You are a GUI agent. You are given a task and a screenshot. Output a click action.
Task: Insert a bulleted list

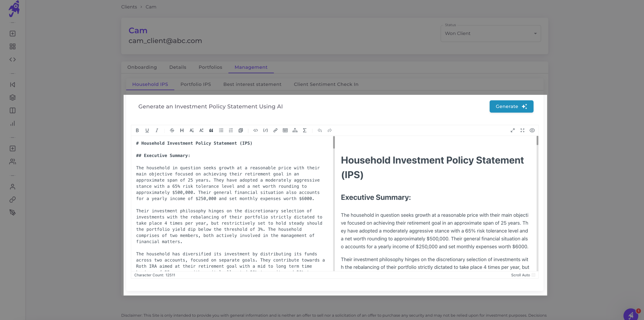point(221,130)
